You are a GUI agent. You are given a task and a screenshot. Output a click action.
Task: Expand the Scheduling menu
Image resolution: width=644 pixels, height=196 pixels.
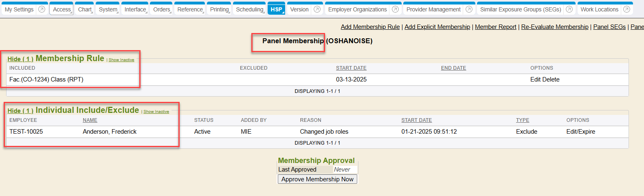(250, 9)
